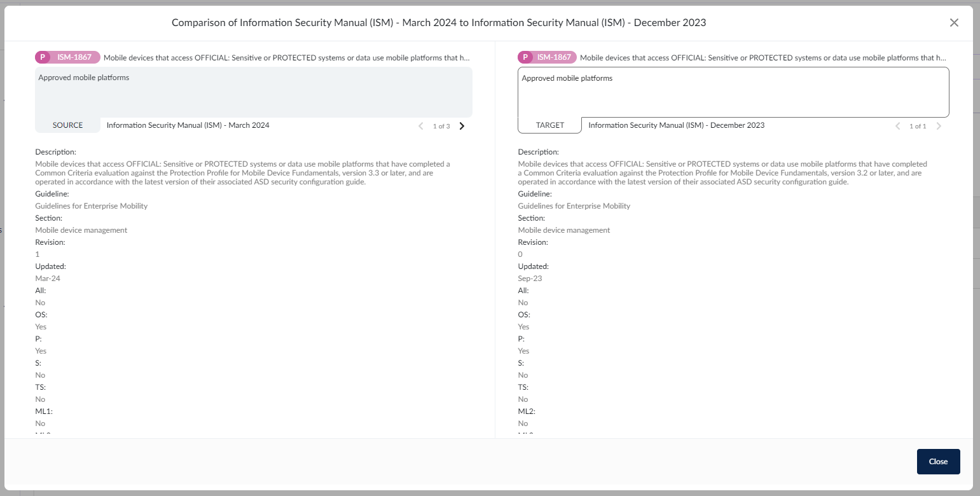The width and height of the screenshot is (980, 496).
Task: Click the target 'Updated:' label
Action: 534,266
